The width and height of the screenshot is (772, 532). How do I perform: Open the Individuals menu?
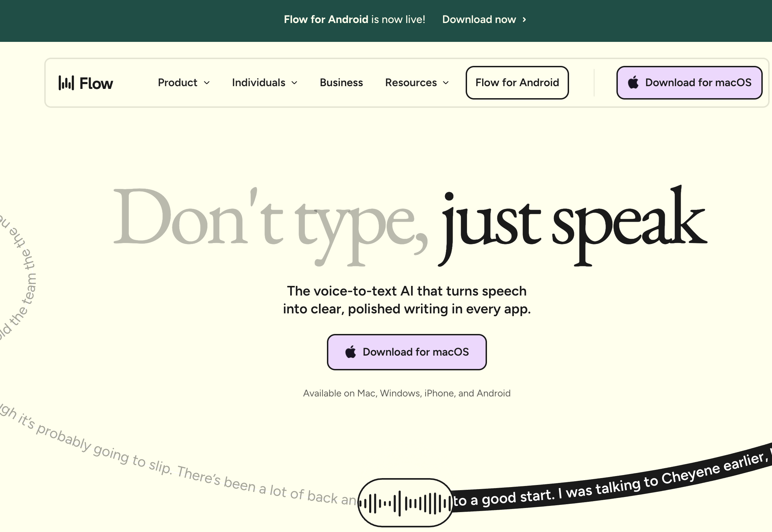tap(259, 83)
